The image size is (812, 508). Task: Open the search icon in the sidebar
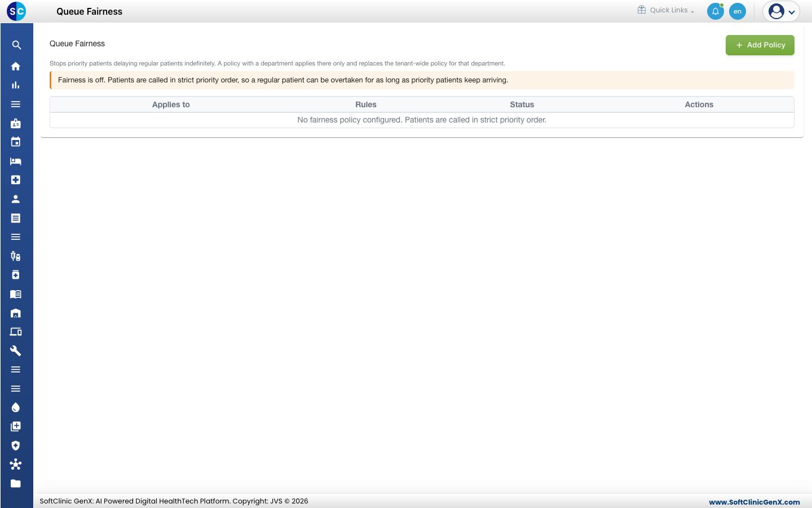click(x=16, y=45)
